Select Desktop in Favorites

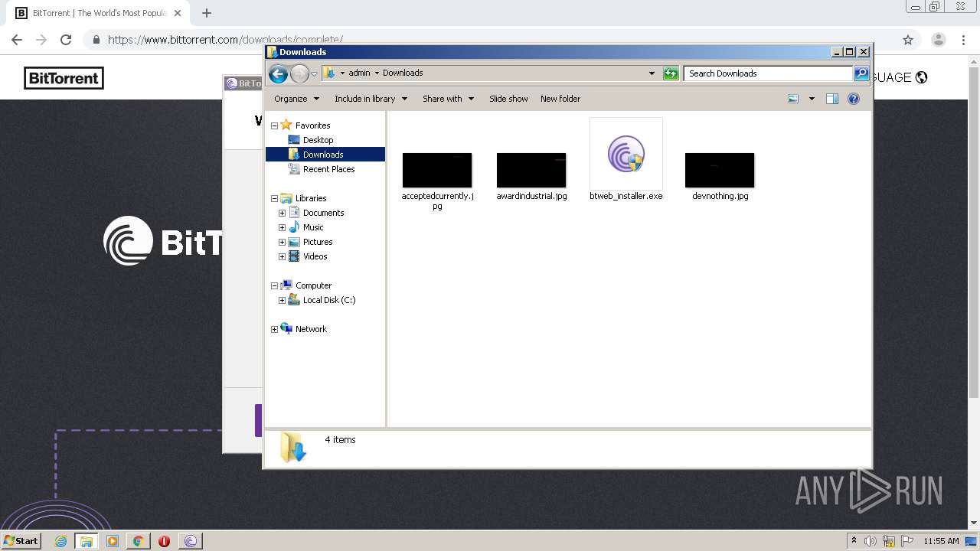[x=318, y=140]
